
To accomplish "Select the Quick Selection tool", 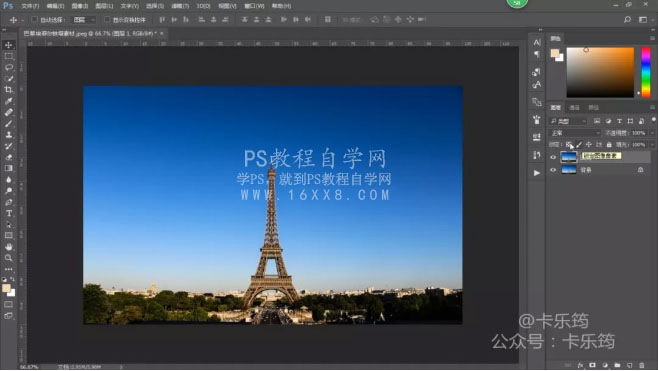I will click(8, 78).
